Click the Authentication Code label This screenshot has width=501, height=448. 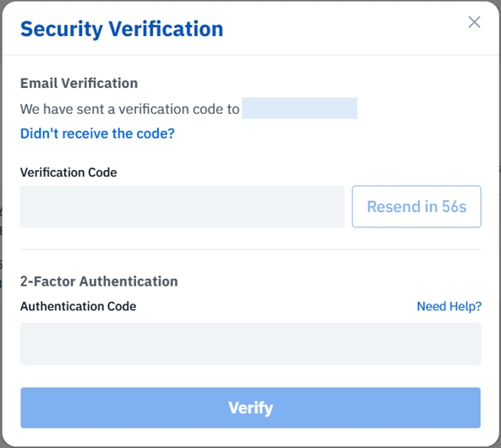[79, 306]
